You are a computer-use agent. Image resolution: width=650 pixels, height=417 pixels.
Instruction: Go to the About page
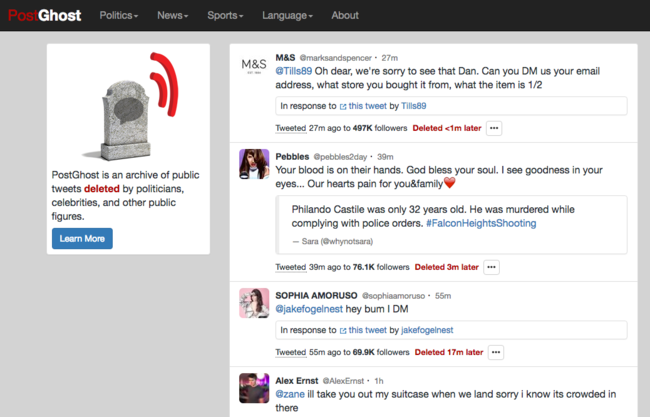(345, 15)
